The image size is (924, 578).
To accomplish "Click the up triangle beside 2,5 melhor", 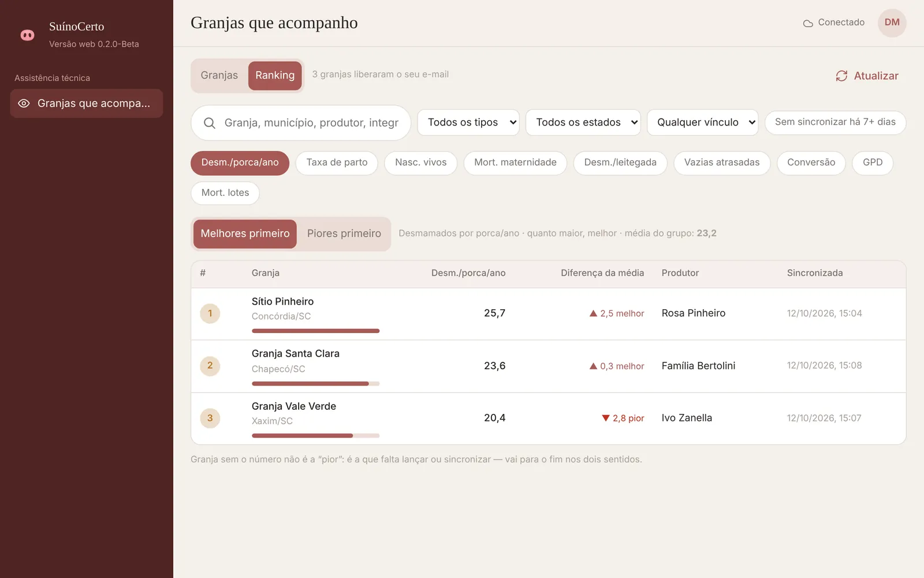I will (x=593, y=313).
